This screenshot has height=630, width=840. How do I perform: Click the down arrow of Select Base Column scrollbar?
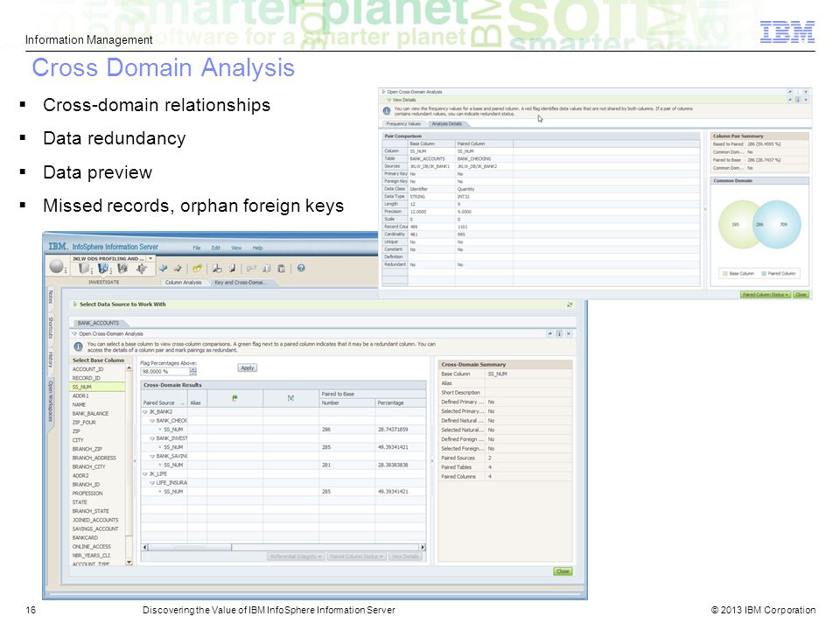(x=129, y=562)
